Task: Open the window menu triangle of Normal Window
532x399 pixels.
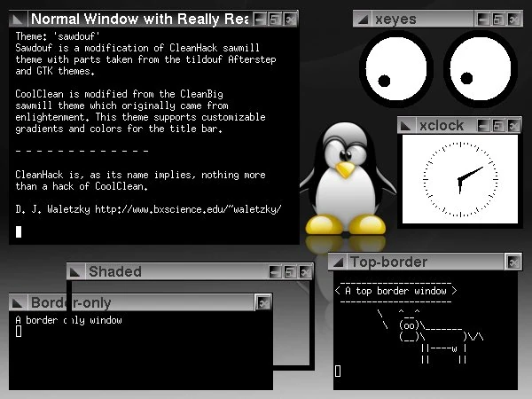Action: coord(18,20)
